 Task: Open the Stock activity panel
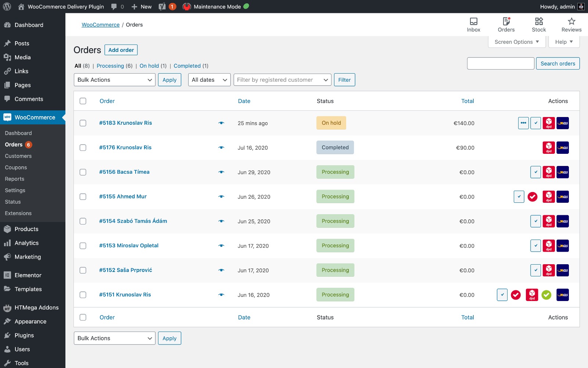click(x=539, y=25)
